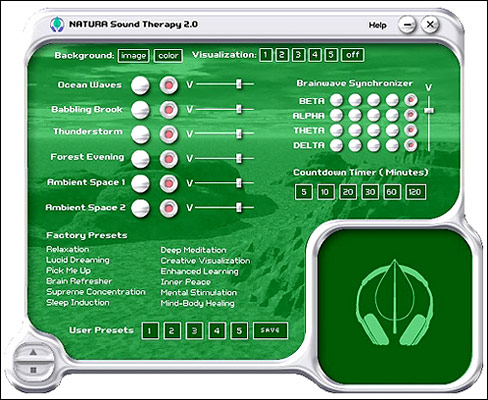This screenshot has width=488, height=400.
Task: Select Visualization 5
Action: (331, 55)
